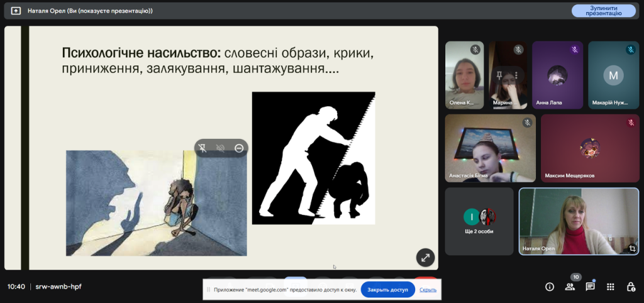Click Зупинити презентацію to stop presenting
Image resolution: width=644 pixels, height=303 pixels.
[x=603, y=11]
